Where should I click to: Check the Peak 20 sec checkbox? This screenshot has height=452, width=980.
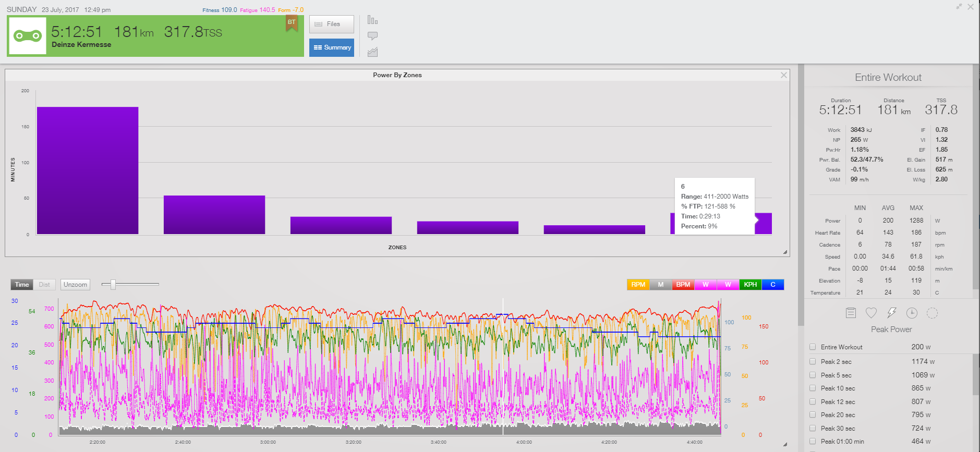[813, 414]
